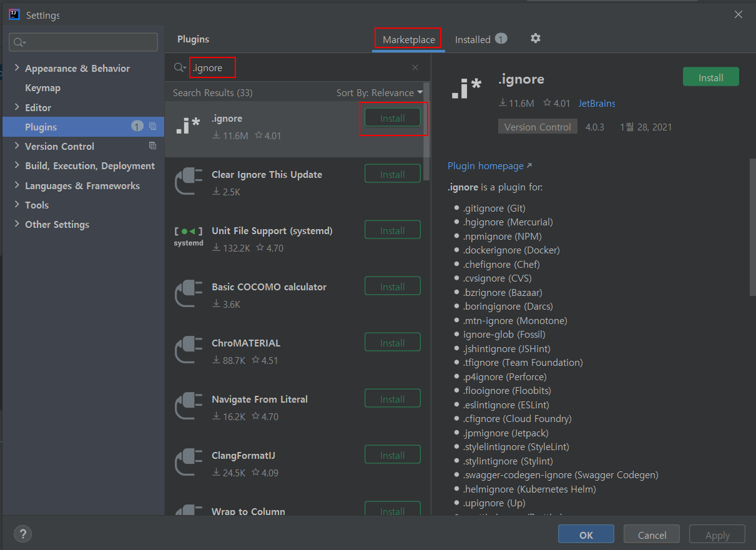This screenshot has height=550, width=756.
Task: Click the plugin search magnifier icon
Action: coord(180,67)
